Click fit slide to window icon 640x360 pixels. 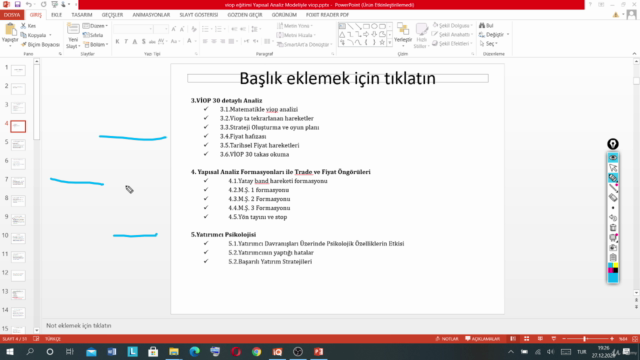click(x=635, y=339)
